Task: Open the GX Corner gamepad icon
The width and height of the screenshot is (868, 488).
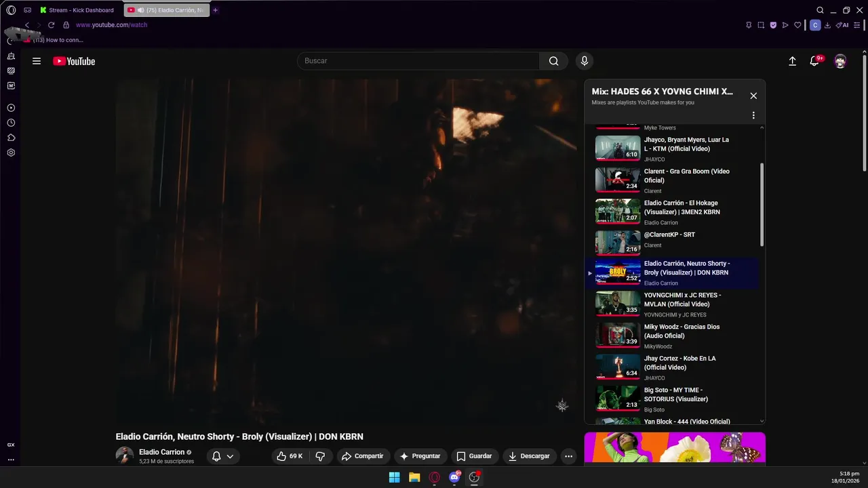Action: 28,10
